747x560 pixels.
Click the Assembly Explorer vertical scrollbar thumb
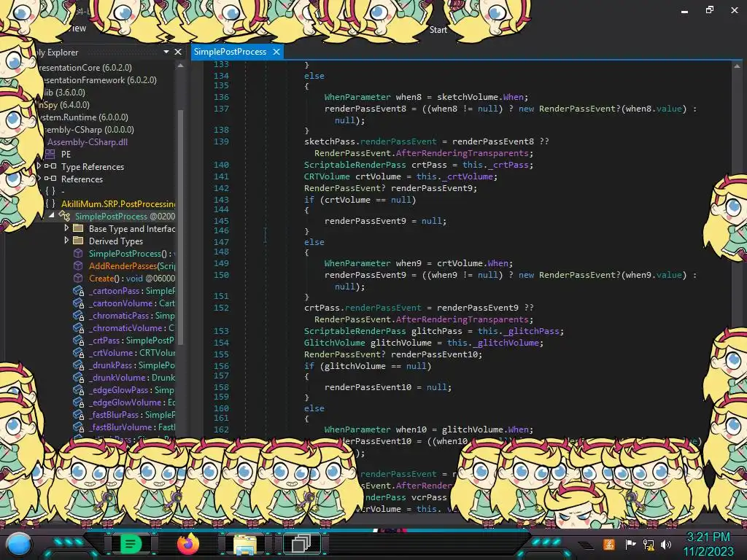click(x=181, y=226)
